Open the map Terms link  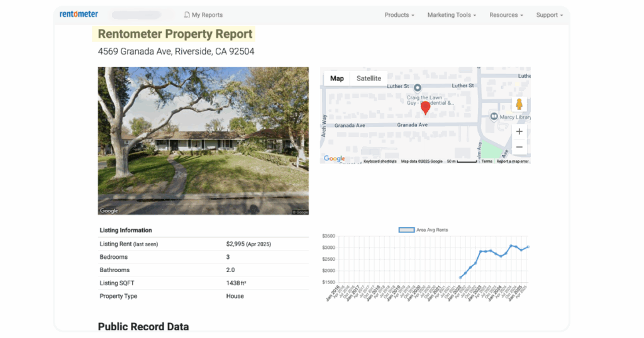pos(487,161)
